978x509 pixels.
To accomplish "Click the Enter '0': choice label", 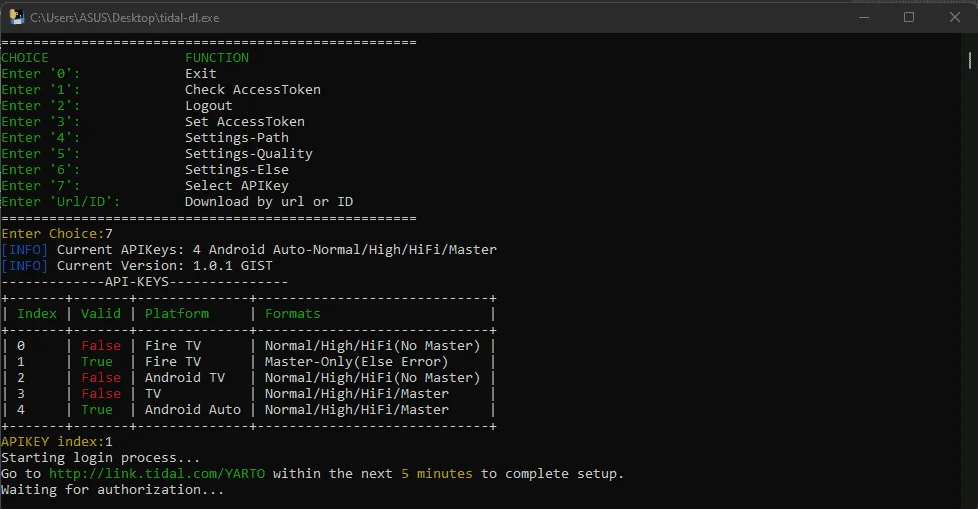I will tap(41, 74).
